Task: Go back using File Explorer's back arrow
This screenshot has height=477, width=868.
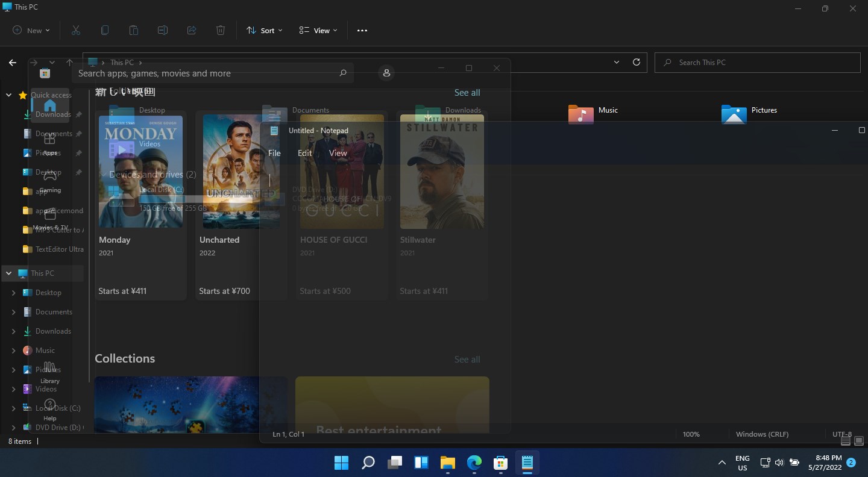Action: pos(13,63)
